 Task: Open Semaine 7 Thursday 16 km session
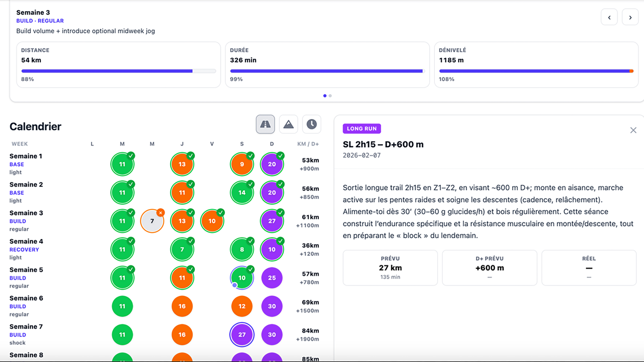tap(182, 335)
